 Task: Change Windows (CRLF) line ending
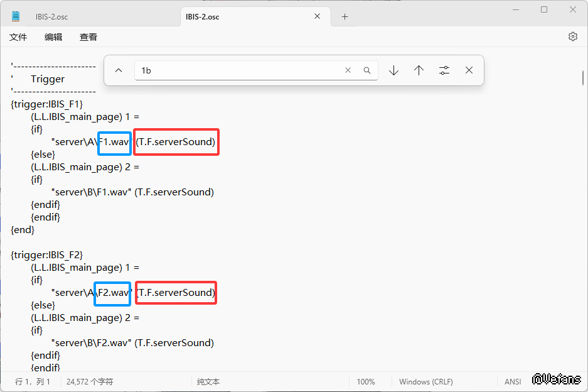(x=425, y=381)
